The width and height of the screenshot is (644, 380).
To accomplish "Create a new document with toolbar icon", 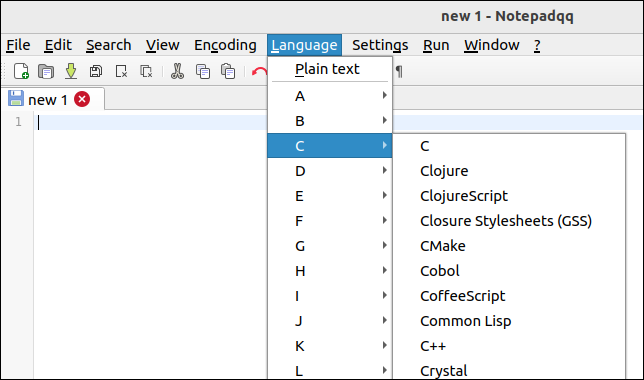I will tap(21, 71).
